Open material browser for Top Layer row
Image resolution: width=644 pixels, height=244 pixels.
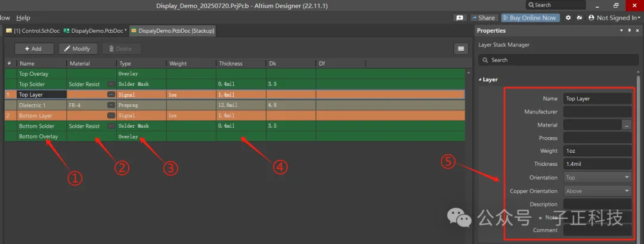112,94
